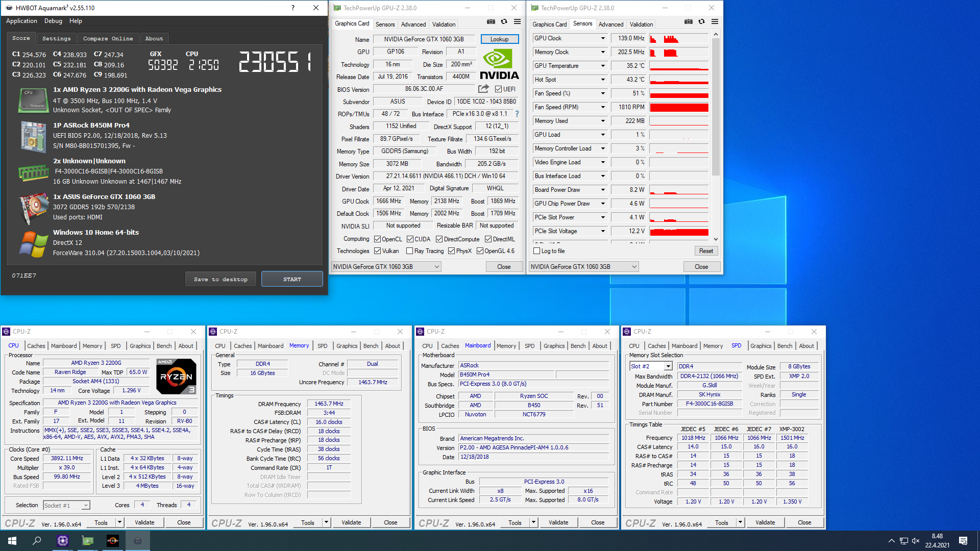Toggle the PhysX checkbox
The height and width of the screenshot is (551, 980).
point(451,251)
